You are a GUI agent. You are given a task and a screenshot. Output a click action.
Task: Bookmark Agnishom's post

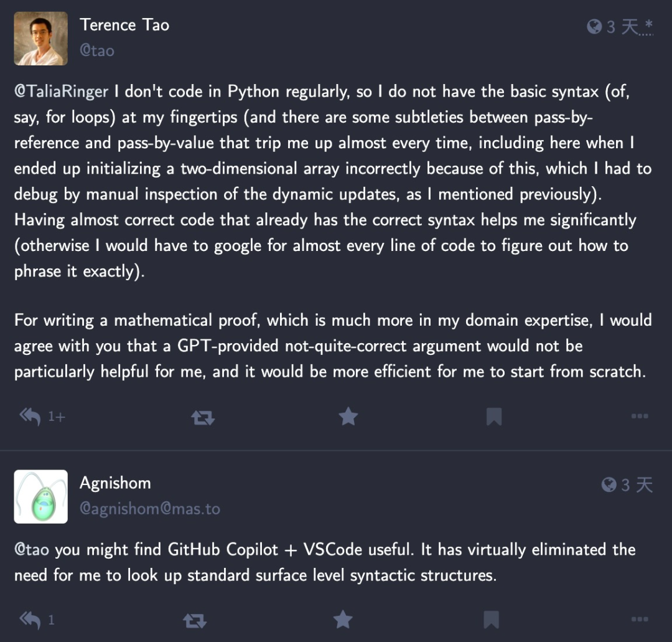coord(492,620)
